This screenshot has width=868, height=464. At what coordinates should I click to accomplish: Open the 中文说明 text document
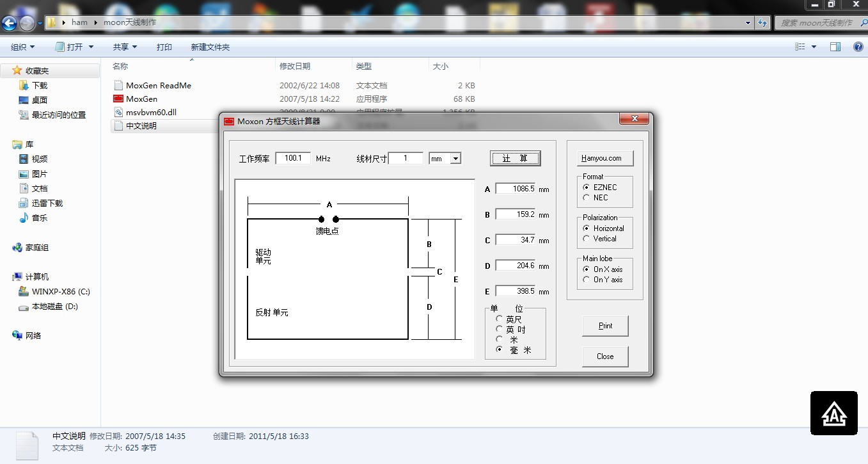click(142, 125)
